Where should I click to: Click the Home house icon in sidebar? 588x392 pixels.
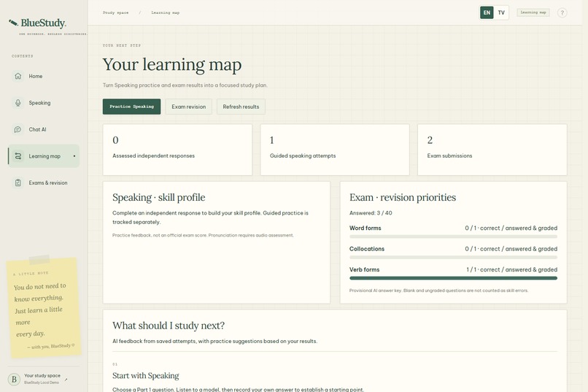click(x=18, y=76)
